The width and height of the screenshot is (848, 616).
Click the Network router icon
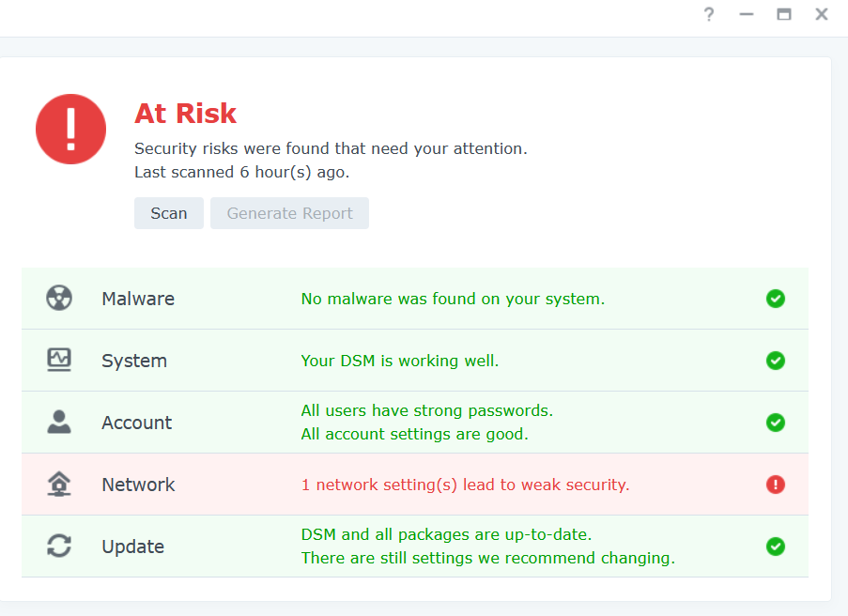(x=59, y=485)
